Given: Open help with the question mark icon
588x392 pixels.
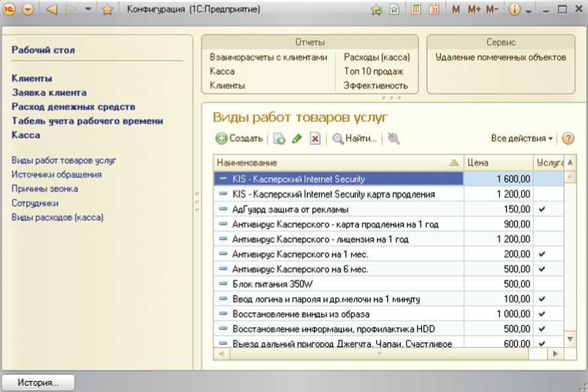Looking at the screenshot, I should 568,139.
